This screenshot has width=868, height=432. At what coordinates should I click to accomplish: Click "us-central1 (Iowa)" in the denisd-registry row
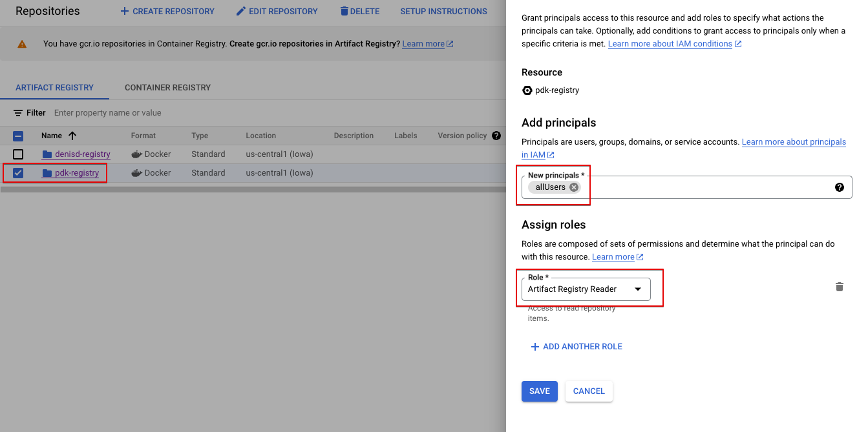click(279, 154)
